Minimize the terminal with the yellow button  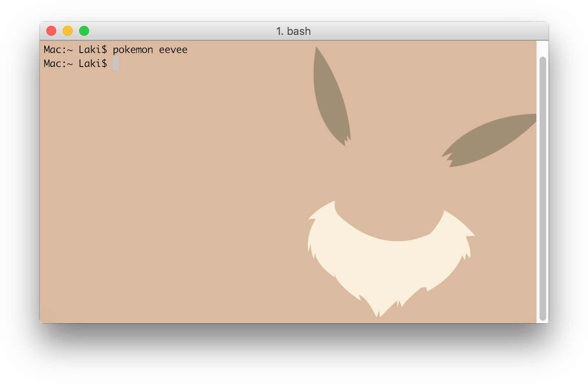click(x=68, y=31)
